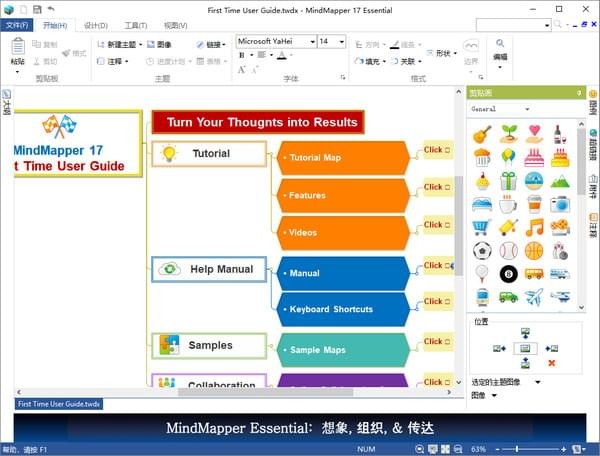Expand the fill color dropdown

coord(384,61)
